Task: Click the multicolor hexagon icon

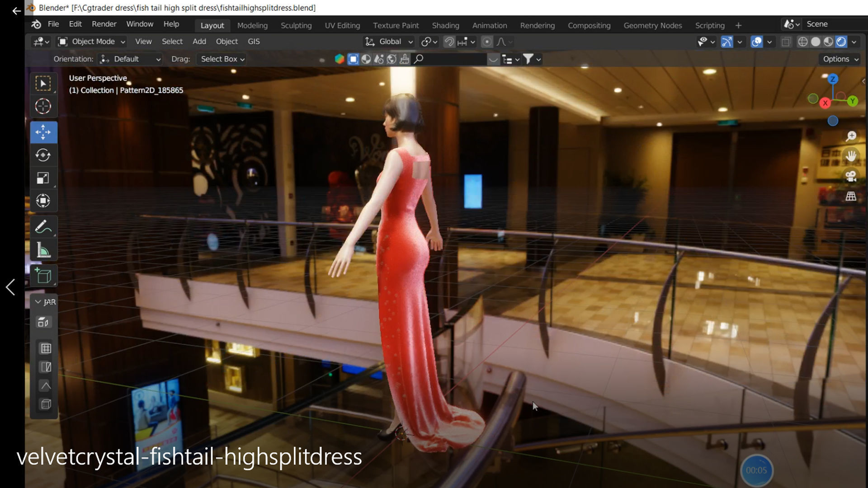Action: point(340,59)
